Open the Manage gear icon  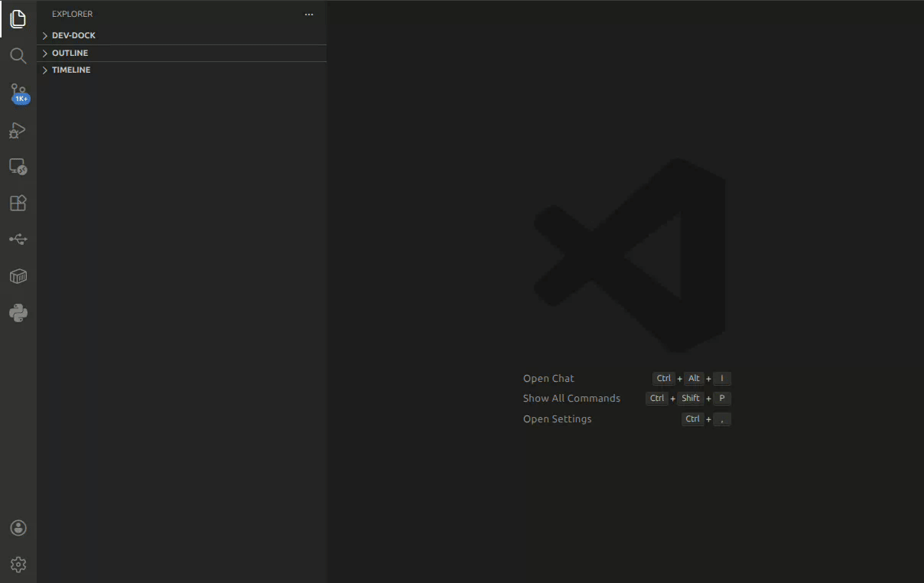coord(18,565)
